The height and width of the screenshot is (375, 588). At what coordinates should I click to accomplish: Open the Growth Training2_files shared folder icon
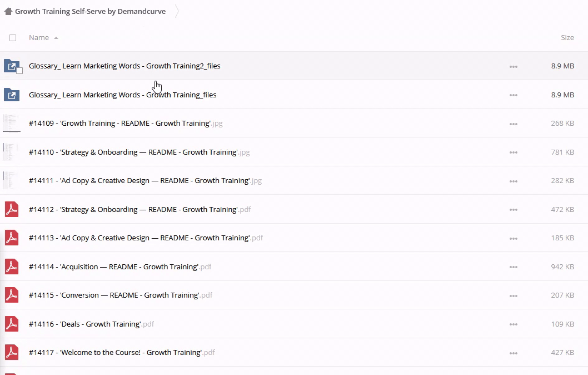click(11, 66)
